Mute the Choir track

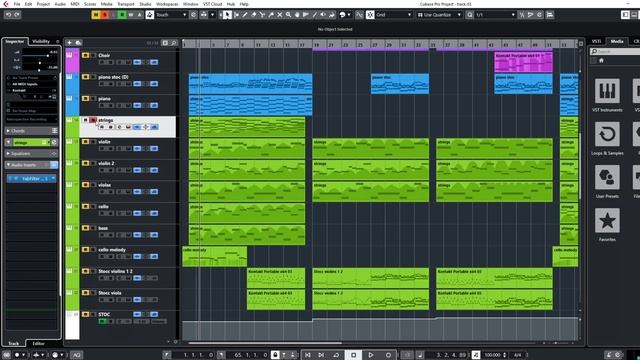[85, 56]
